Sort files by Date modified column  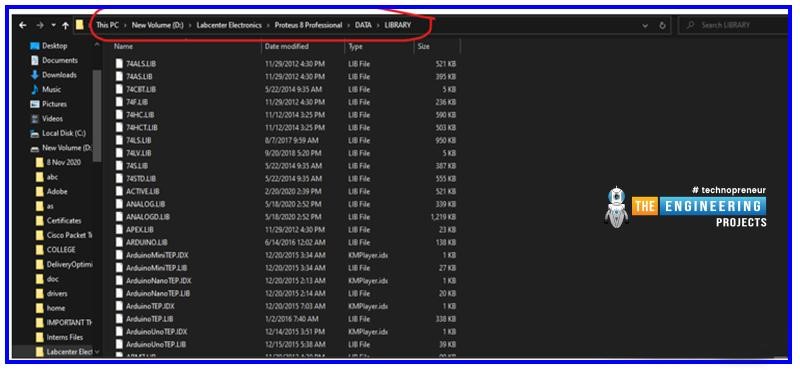pyautogui.click(x=286, y=46)
